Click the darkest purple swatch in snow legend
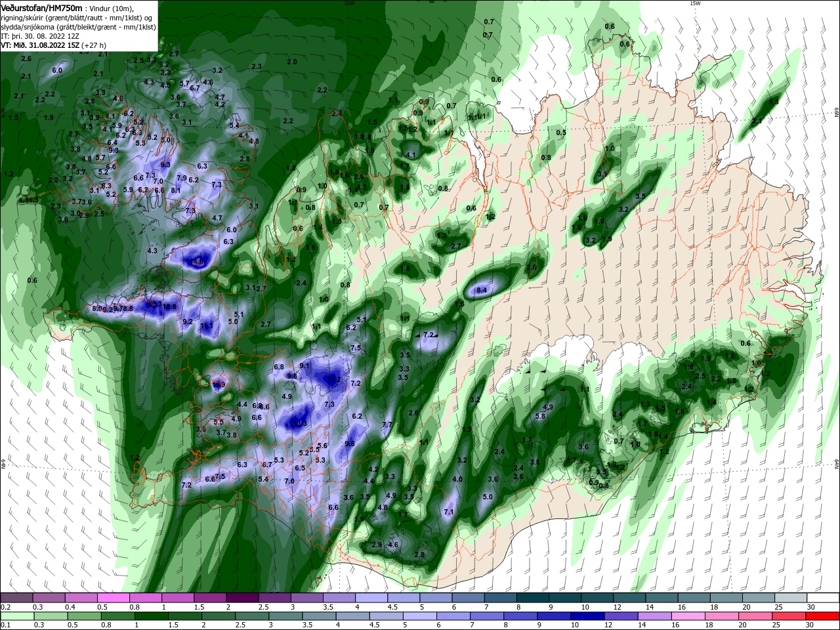The image size is (840, 630). pos(241,598)
